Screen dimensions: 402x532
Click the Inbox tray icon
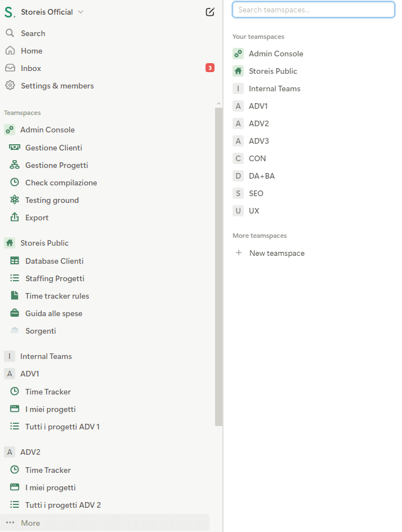(10, 68)
